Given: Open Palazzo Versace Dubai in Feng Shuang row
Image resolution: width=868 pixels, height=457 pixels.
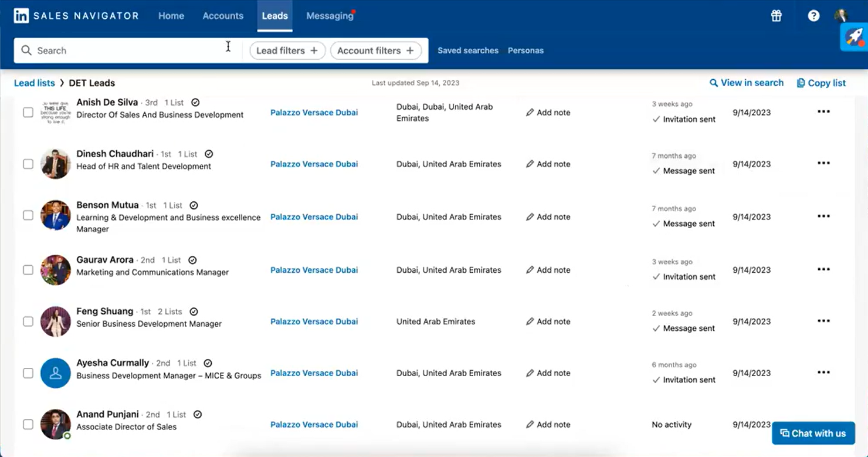Looking at the screenshot, I should [x=314, y=321].
